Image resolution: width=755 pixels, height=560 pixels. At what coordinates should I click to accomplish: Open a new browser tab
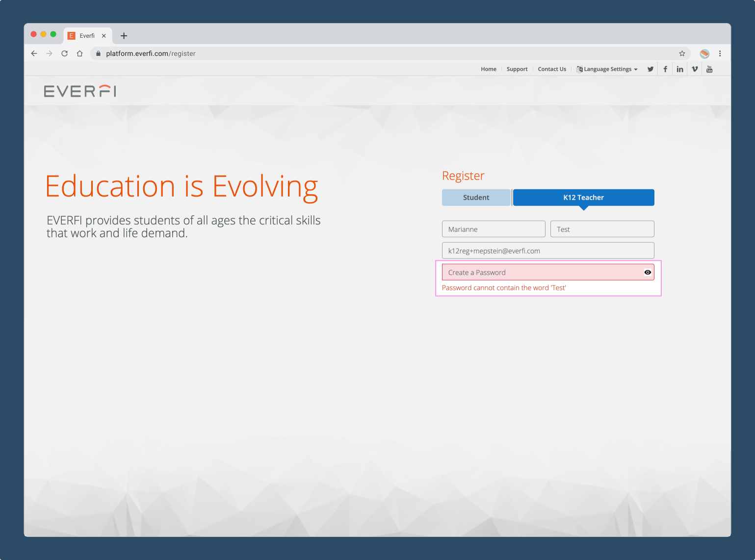[x=124, y=36]
